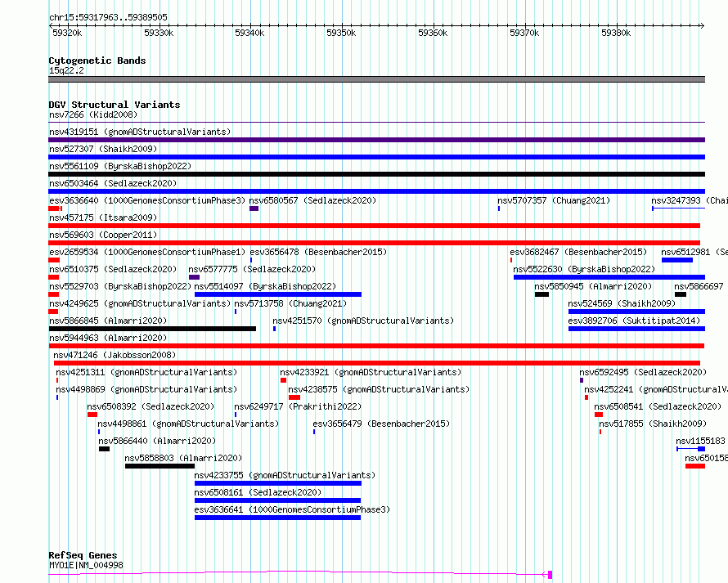Click the esv3656479 (Besenbacher2015) label

point(381,424)
